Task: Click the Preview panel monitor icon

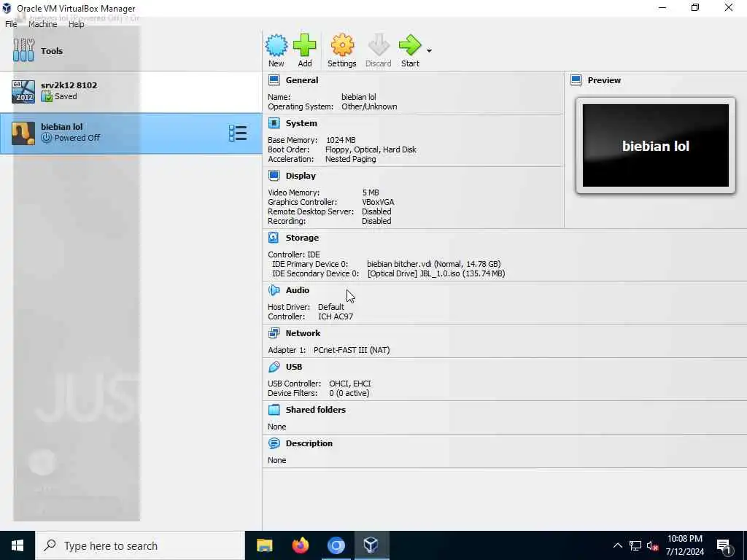Action: pyautogui.click(x=576, y=80)
